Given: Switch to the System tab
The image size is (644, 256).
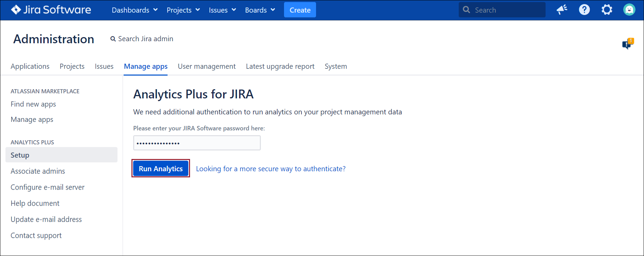Looking at the screenshot, I should tap(335, 66).
